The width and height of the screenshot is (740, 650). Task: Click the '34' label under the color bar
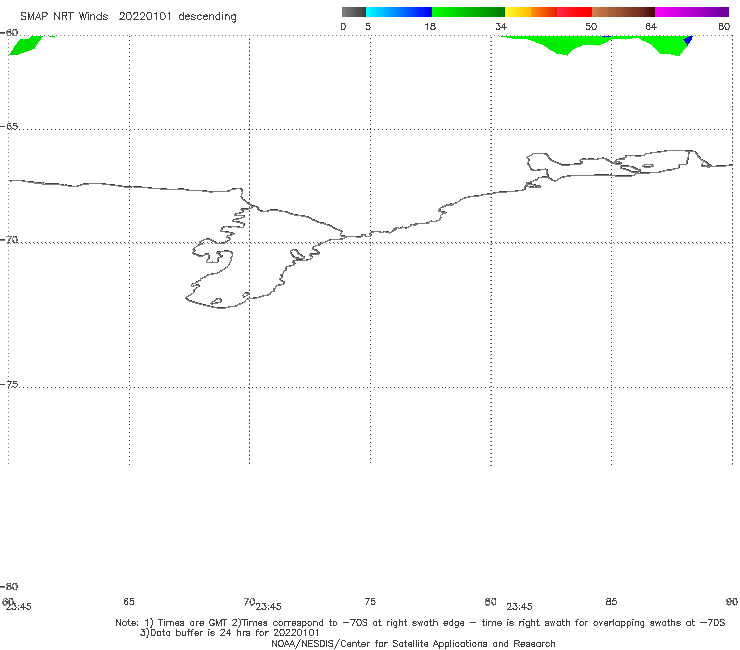pyautogui.click(x=501, y=27)
